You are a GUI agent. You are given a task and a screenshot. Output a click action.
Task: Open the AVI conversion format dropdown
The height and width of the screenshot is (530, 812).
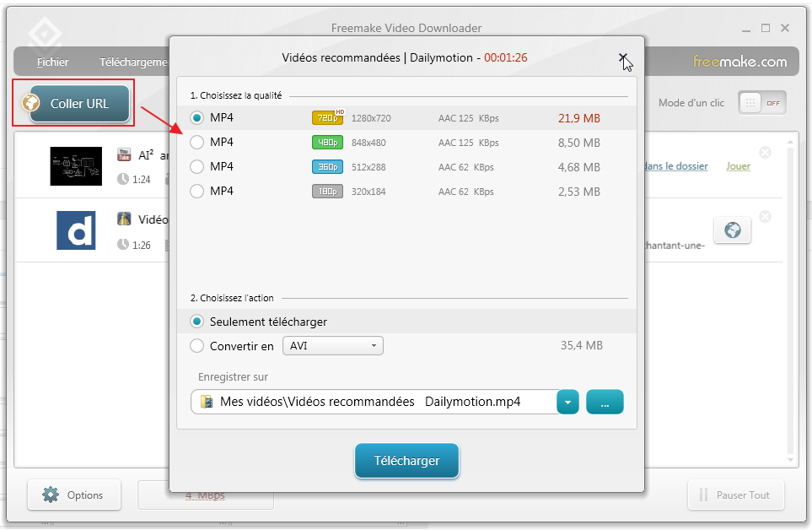click(333, 345)
